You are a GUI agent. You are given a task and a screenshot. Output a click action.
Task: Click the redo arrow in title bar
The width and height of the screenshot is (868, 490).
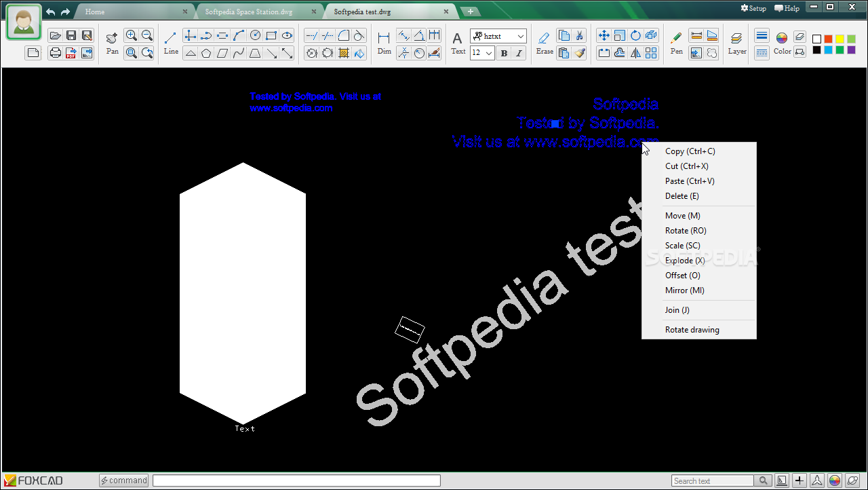coord(65,12)
